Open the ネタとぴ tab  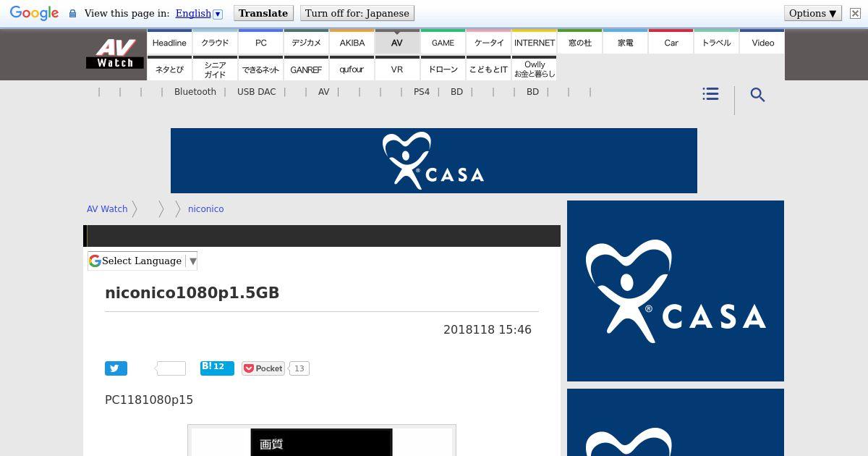click(169, 69)
